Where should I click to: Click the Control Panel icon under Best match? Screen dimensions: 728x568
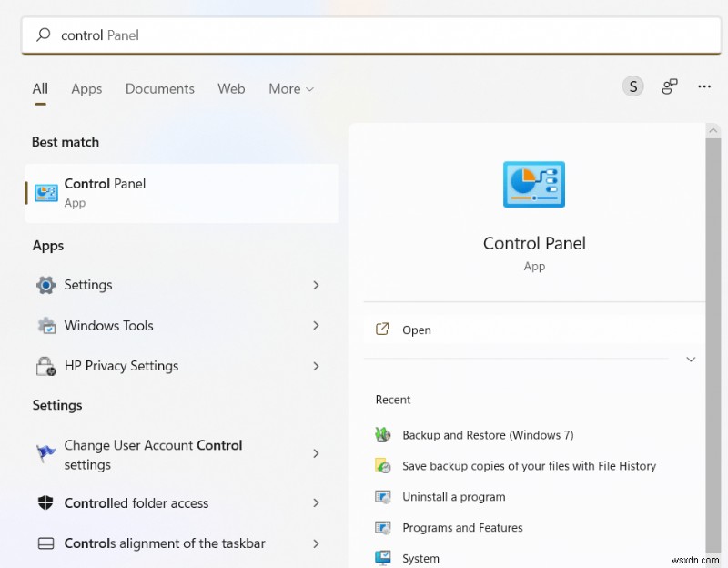(x=45, y=192)
